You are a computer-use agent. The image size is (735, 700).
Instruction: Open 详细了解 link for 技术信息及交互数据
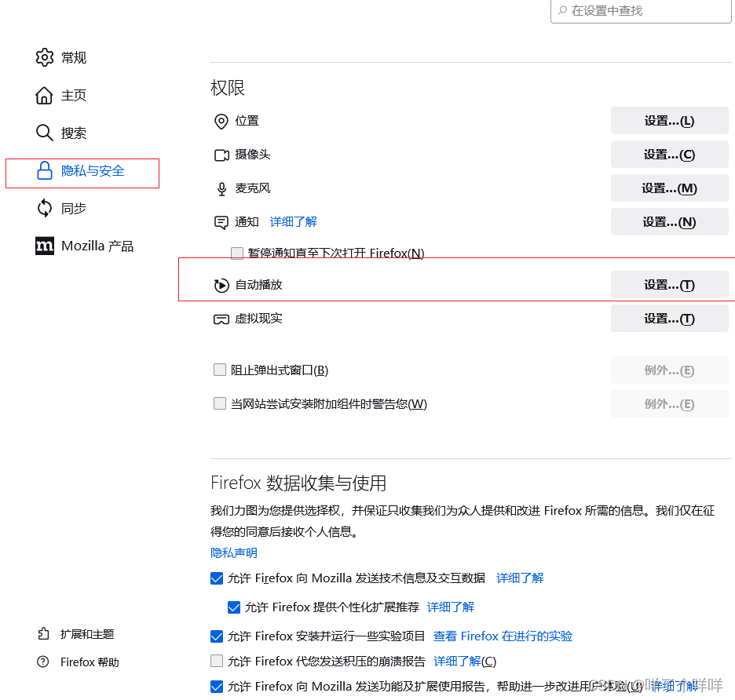pos(520,578)
